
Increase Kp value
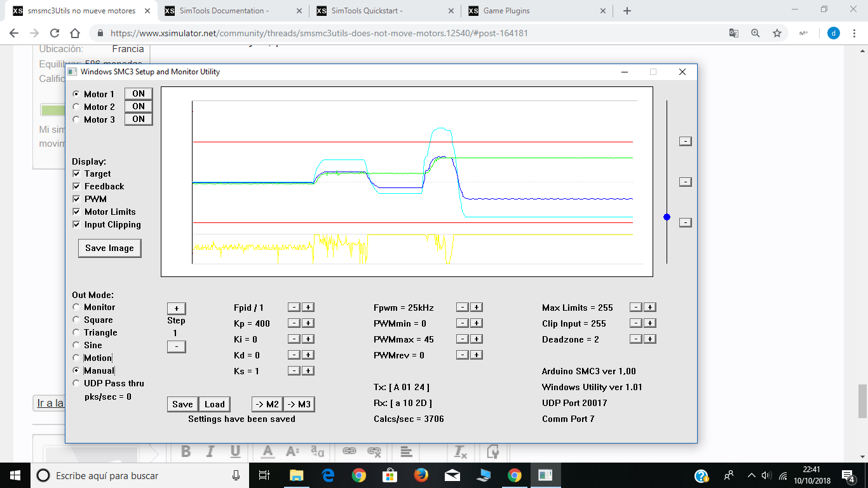[x=308, y=323]
